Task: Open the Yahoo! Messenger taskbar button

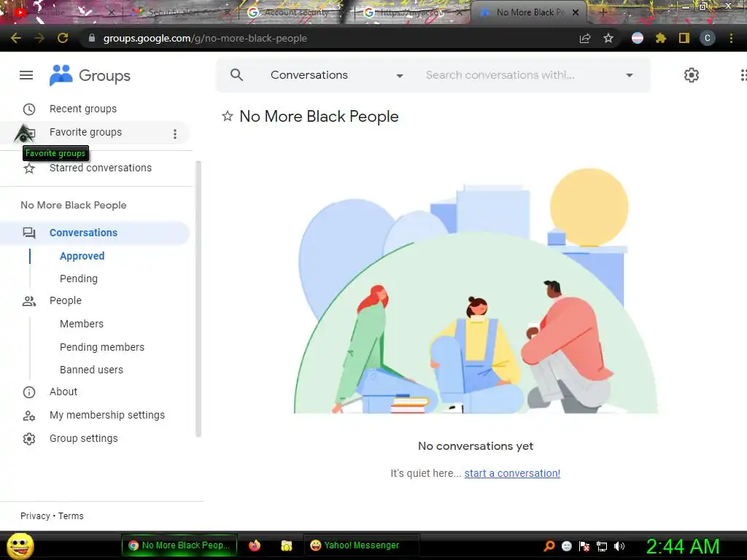Action: (361, 545)
